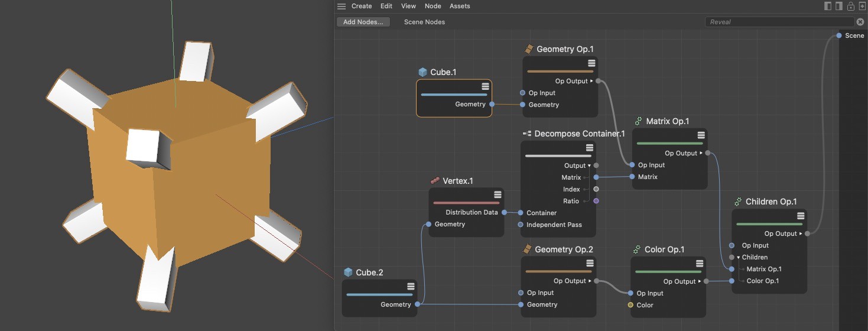Viewport: 868px width, 331px height.
Task: Open the Children Op.1 node menu icon
Action: click(x=801, y=216)
